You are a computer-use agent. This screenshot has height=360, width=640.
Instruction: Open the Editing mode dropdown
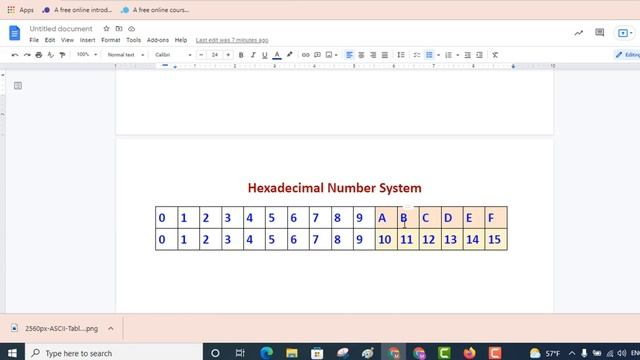pos(627,55)
